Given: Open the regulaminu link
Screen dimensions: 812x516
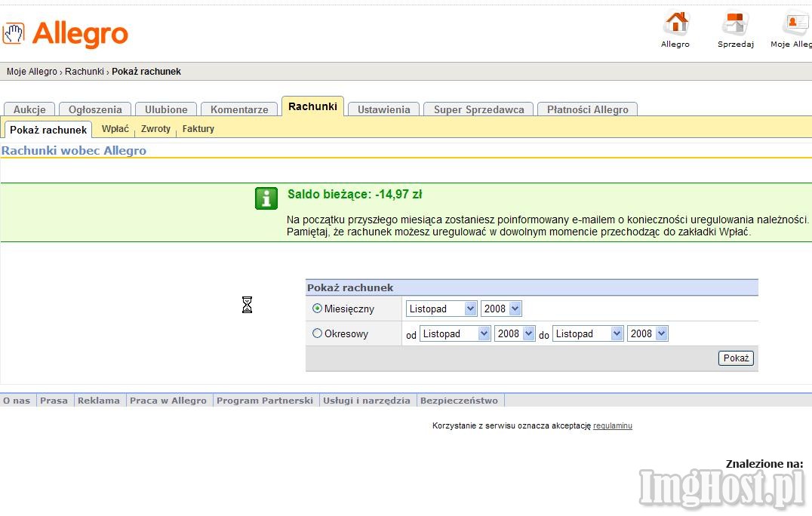Looking at the screenshot, I should tap(613, 425).
